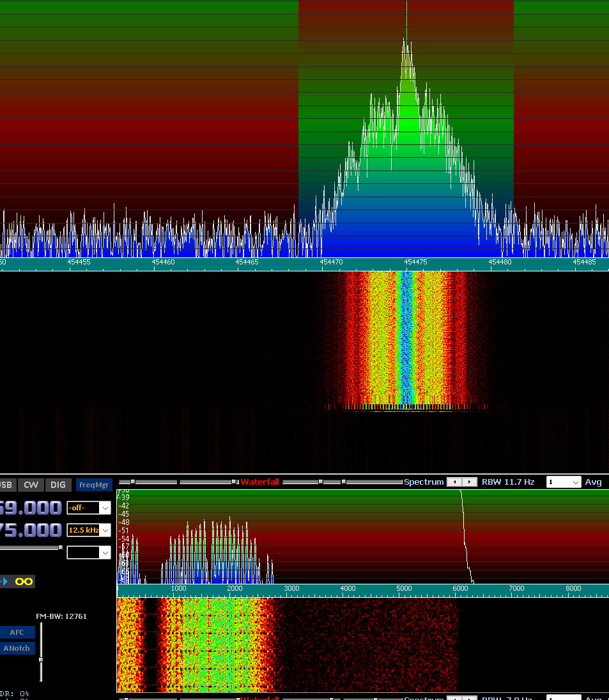
Task: Tune to 454480 on the RF scale
Action: [x=500, y=262]
